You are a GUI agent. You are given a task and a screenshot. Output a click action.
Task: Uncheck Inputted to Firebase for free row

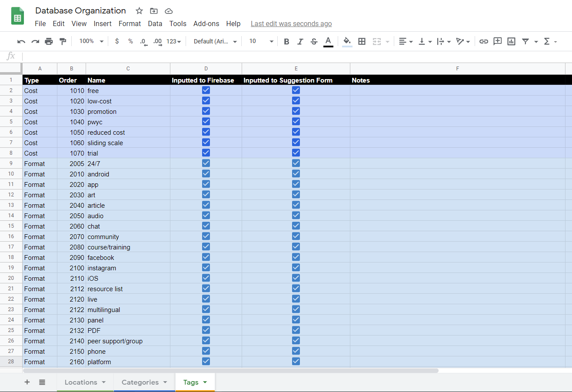click(x=206, y=90)
